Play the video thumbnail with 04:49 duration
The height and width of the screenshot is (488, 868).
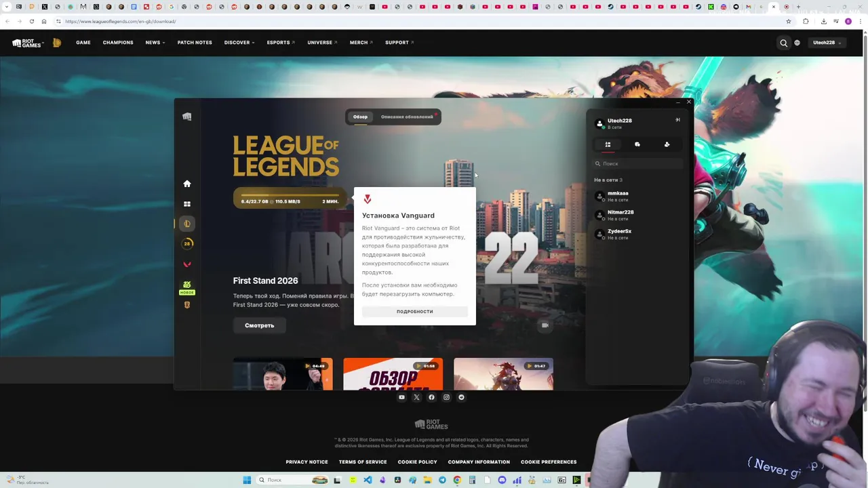pos(283,374)
